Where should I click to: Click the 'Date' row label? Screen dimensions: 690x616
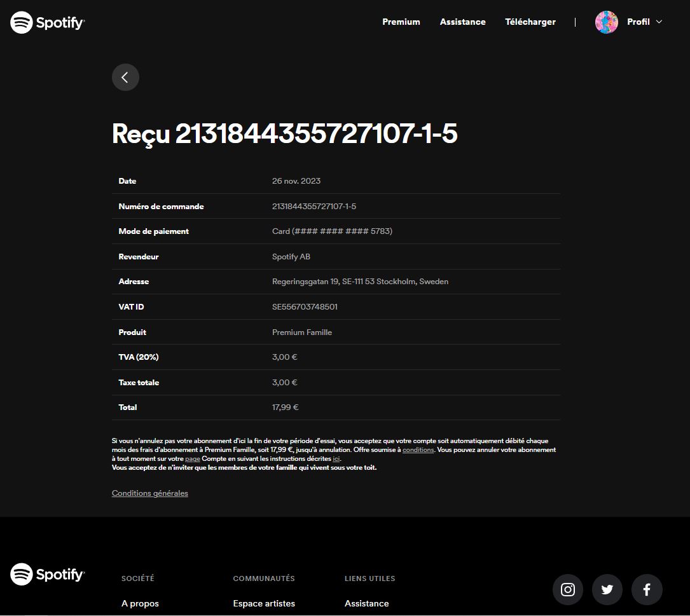(127, 181)
